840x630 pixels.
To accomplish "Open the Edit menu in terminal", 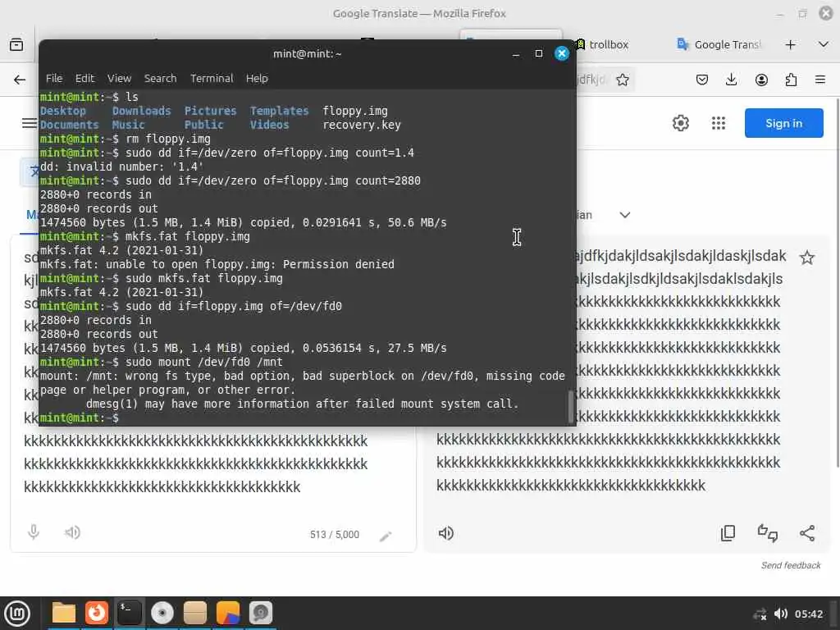I will click(84, 78).
